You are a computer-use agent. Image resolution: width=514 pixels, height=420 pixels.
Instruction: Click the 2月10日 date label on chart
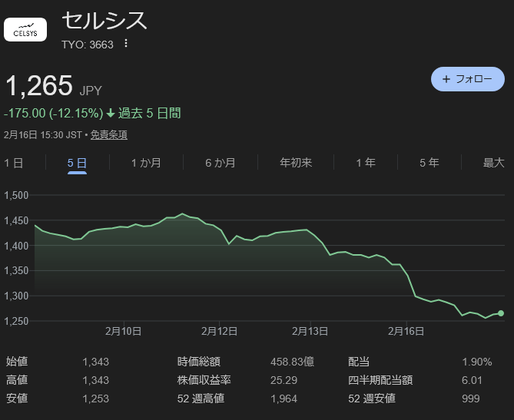(x=123, y=331)
